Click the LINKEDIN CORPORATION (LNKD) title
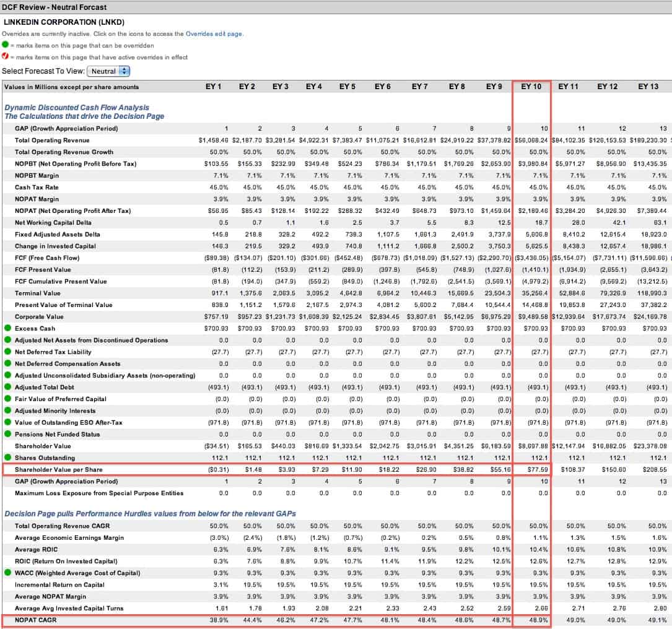672x629 pixels. (64, 22)
